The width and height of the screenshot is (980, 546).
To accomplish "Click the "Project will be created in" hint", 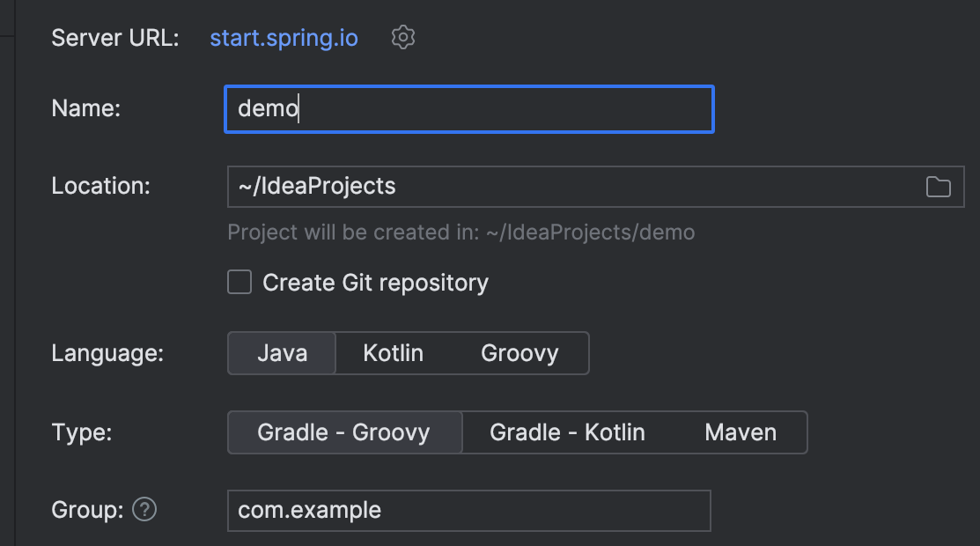I will 461,233.
